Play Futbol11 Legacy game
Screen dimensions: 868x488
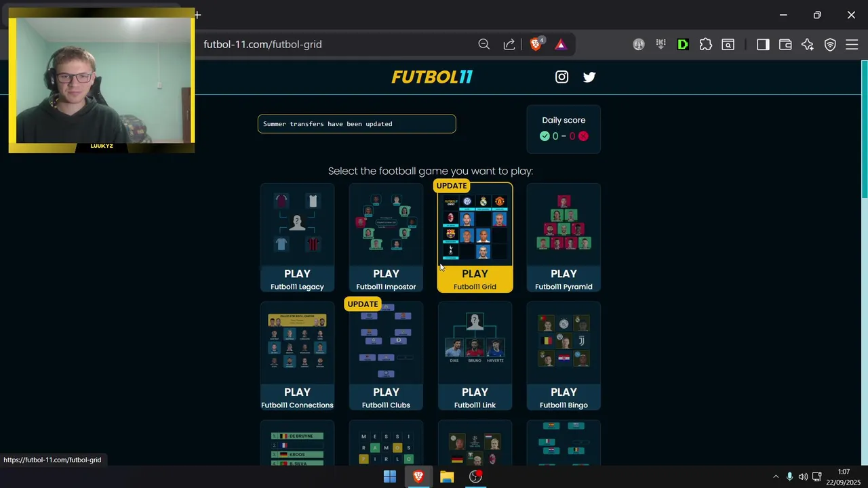point(297,238)
